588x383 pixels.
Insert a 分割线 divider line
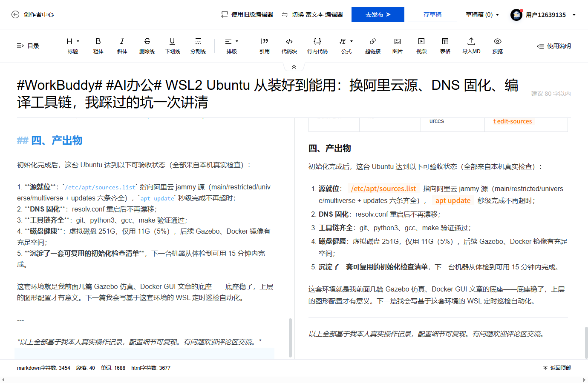[x=198, y=46]
